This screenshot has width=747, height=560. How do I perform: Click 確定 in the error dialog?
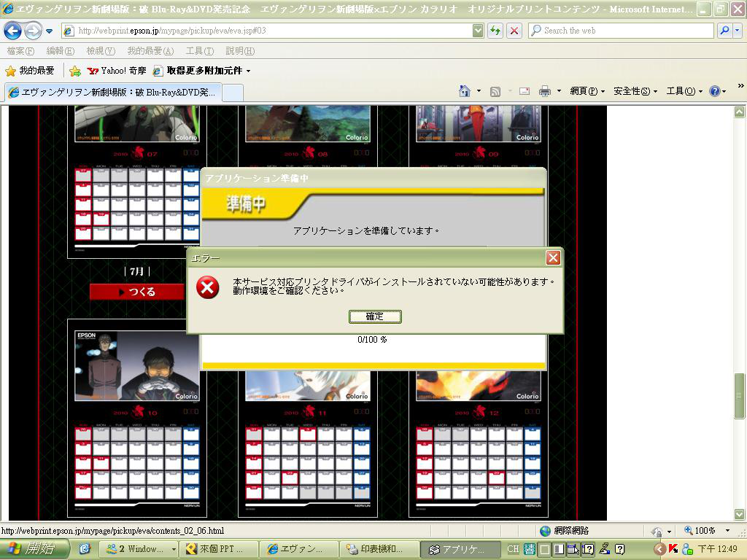[x=375, y=316]
